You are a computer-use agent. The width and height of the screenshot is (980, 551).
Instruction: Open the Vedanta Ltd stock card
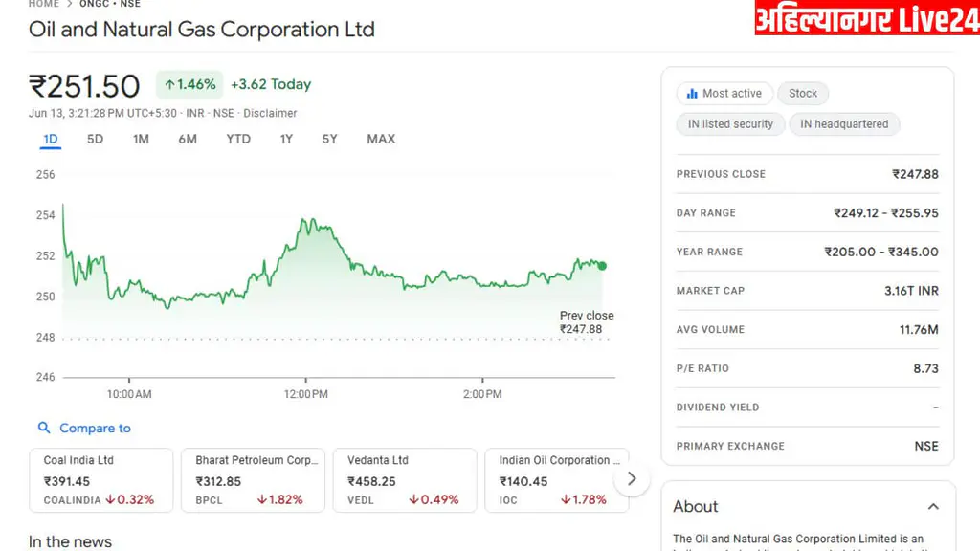[x=404, y=479]
